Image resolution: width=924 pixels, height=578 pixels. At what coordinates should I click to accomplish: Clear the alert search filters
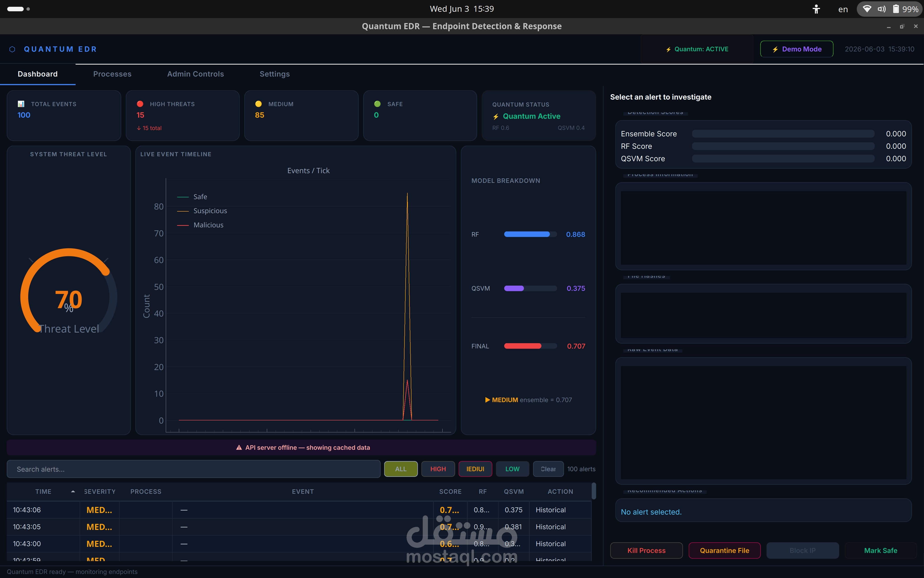point(548,469)
